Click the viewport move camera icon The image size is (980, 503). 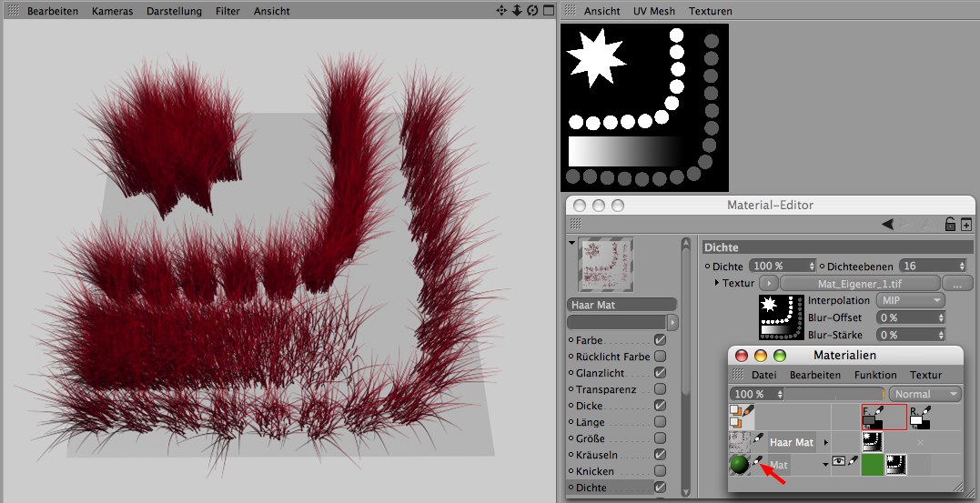point(500,11)
